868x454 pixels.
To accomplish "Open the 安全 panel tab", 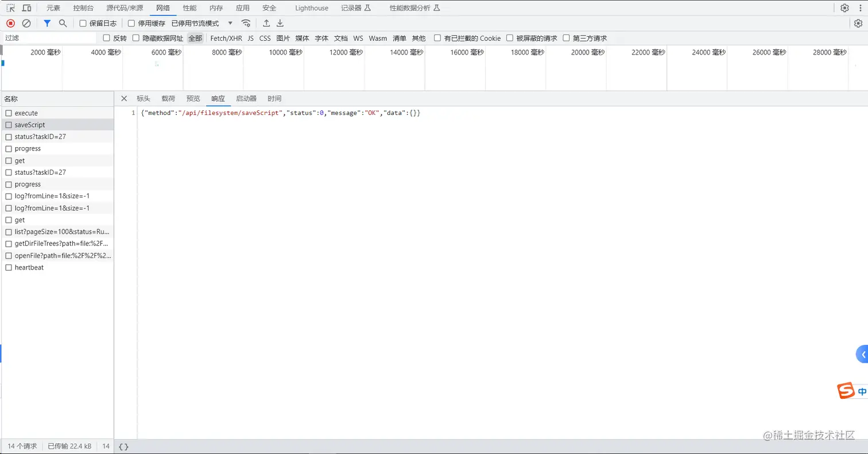I will [x=269, y=8].
